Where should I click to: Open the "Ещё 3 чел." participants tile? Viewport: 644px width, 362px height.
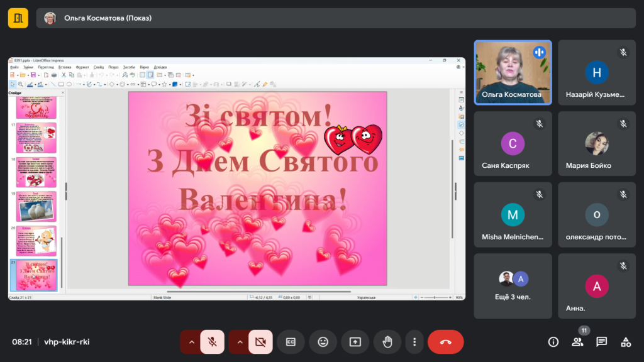513,286
